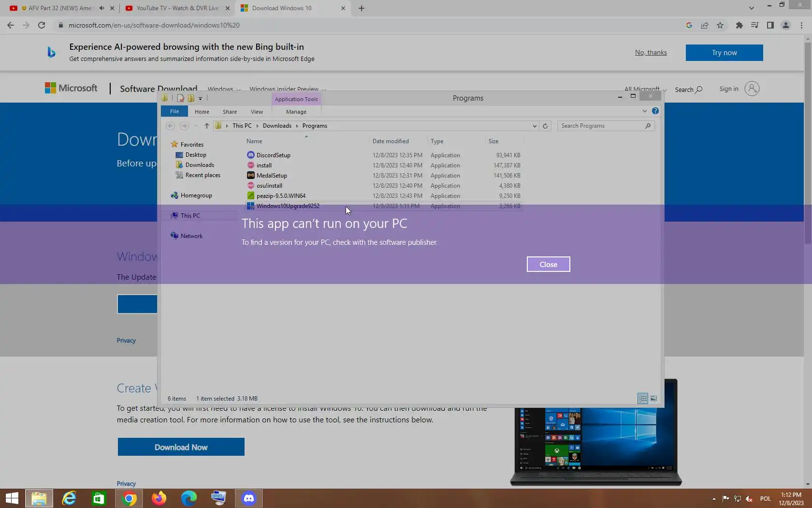
Task: Open the Windows Start button
Action: 12,498
